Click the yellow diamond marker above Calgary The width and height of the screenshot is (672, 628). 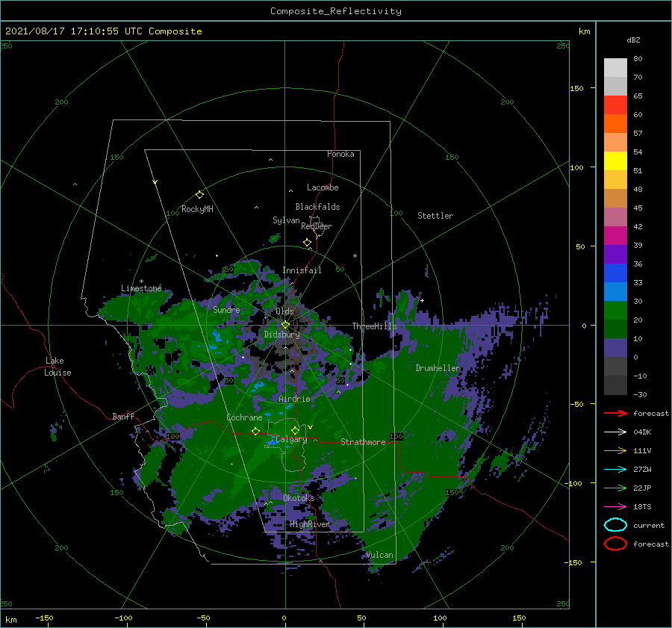[x=295, y=430]
